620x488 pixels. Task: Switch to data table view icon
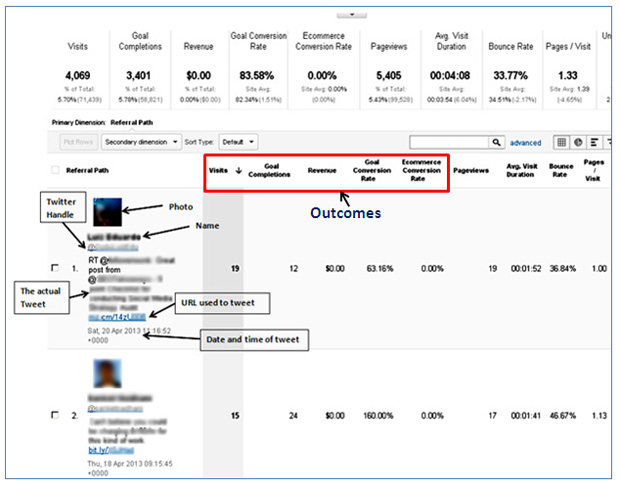(x=561, y=142)
